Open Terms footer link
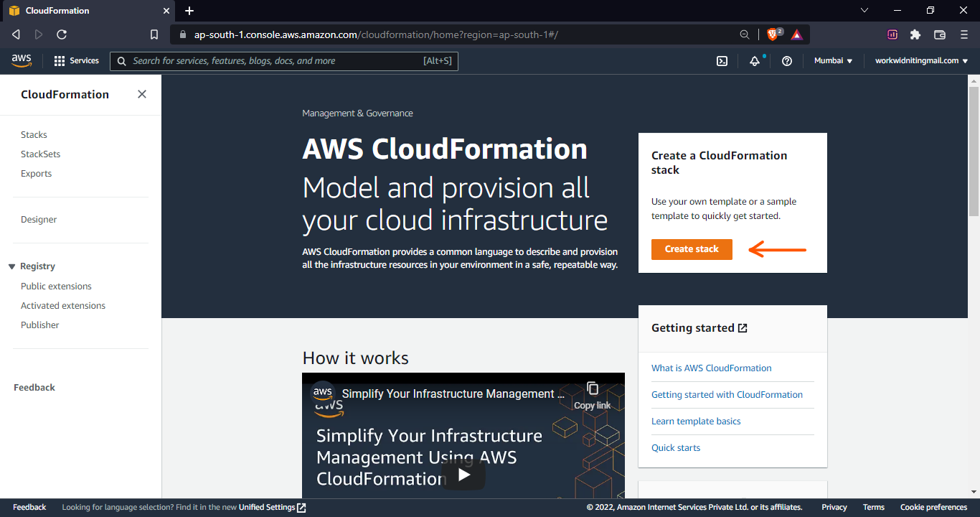 (874, 508)
